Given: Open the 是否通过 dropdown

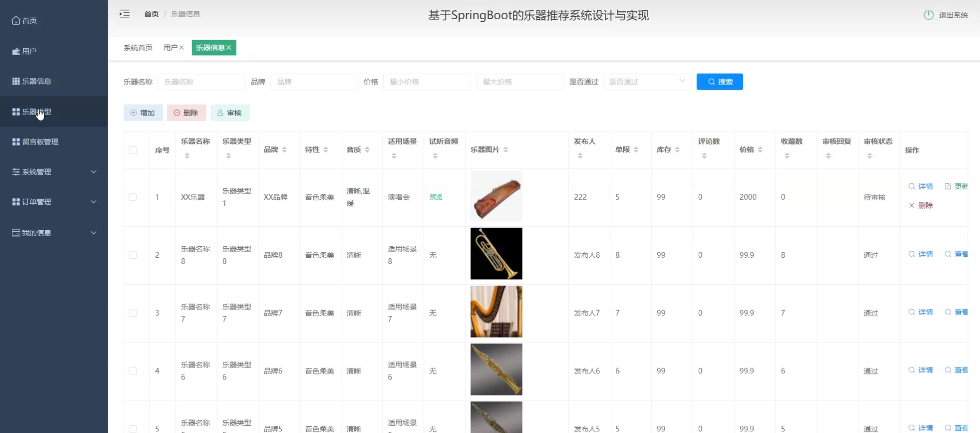Looking at the screenshot, I should click(x=647, y=82).
